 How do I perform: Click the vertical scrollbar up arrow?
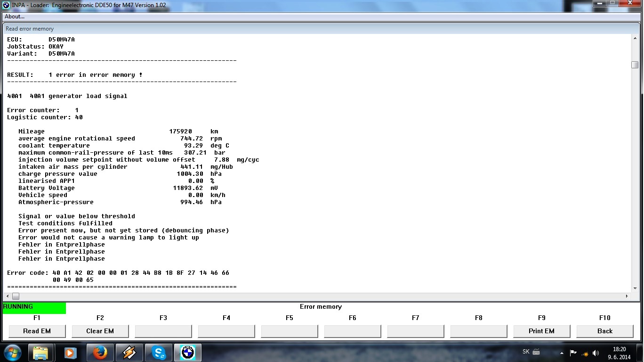(x=635, y=38)
